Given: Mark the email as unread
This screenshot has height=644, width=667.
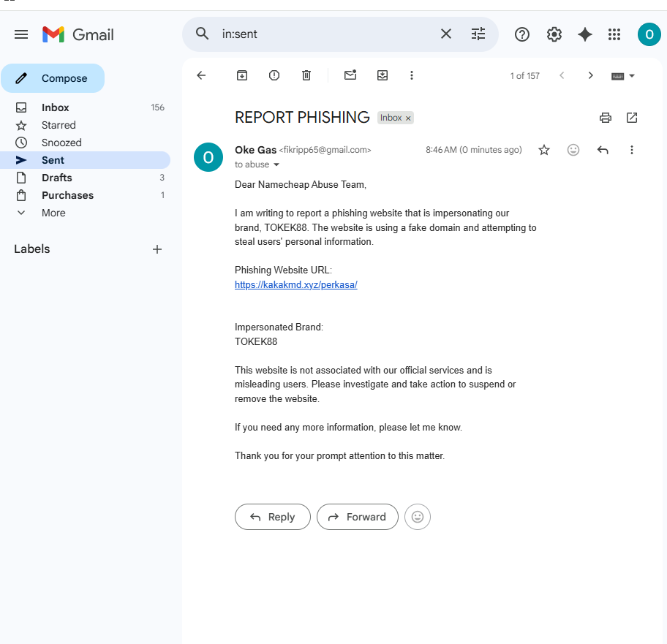Looking at the screenshot, I should point(350,75).
